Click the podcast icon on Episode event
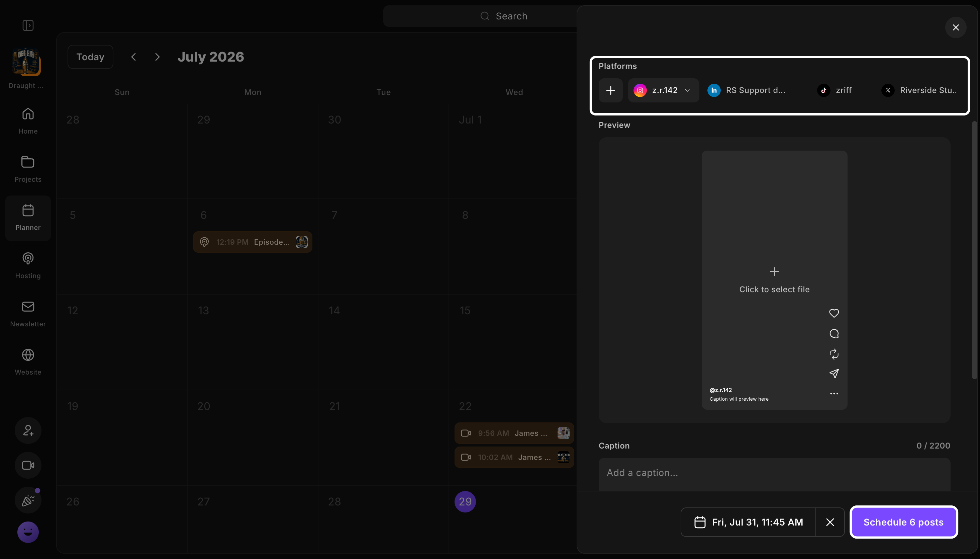 pyautogui.click(x=204, y=242)
